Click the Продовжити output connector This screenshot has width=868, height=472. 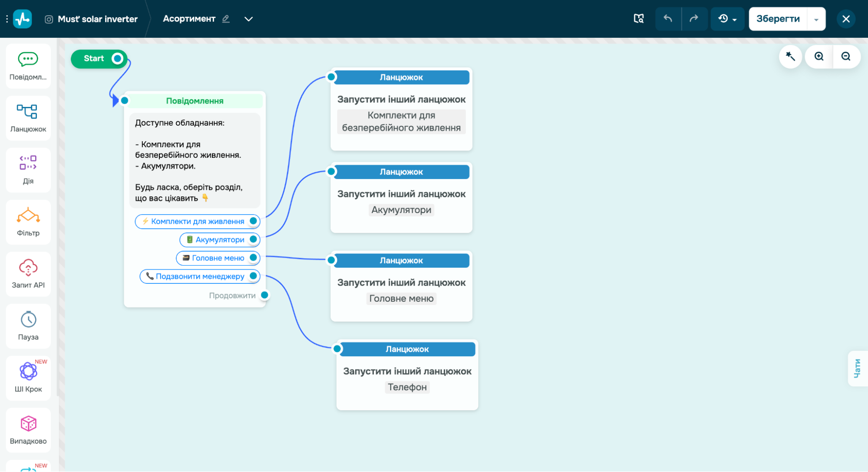[x=264, y=295]
